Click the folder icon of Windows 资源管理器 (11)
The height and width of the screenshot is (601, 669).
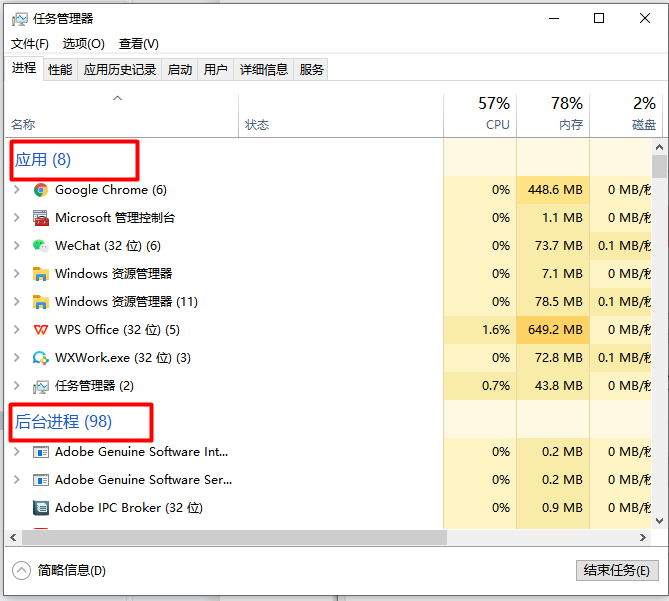point(41,302)
